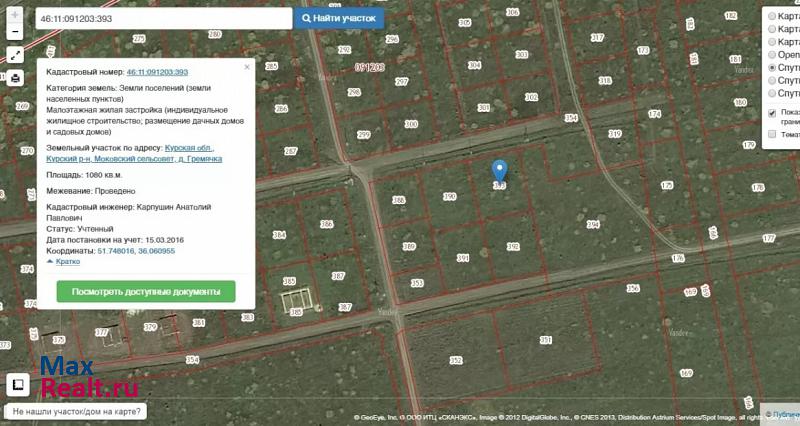
Task: Open cadastral number 46:11:091203:393 link
Action: [157, 73]
